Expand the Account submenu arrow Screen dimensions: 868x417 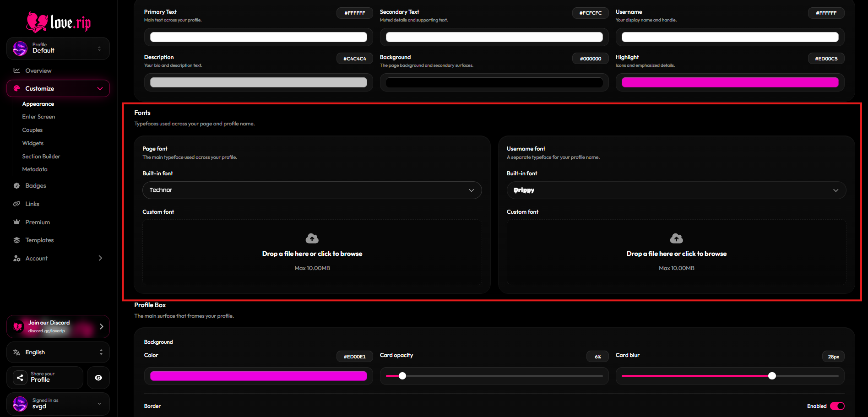click(100, 258)
